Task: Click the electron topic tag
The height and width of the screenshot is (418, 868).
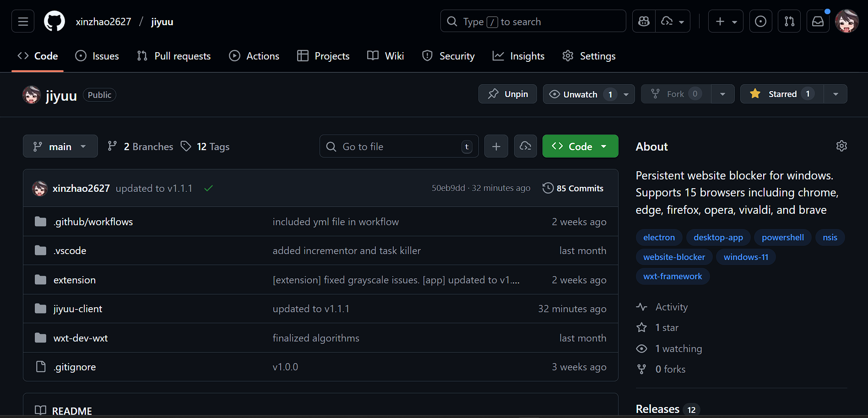Action: pos(659,238)
